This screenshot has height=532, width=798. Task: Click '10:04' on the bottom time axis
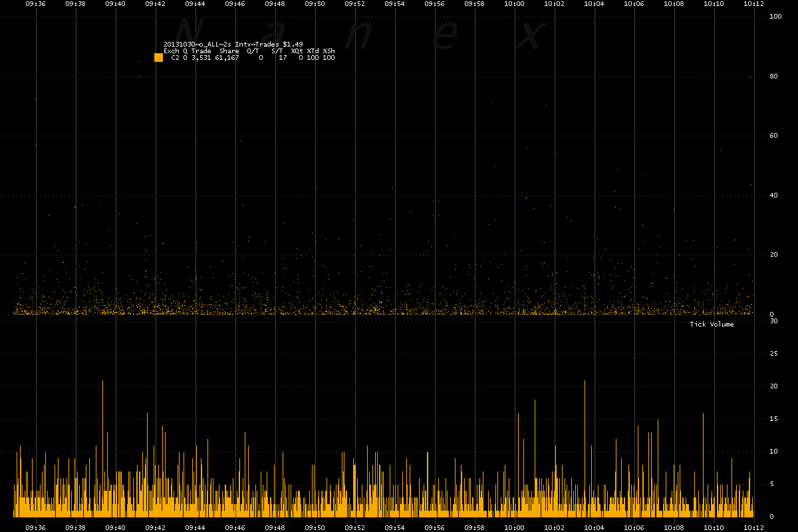pos(595,527)
